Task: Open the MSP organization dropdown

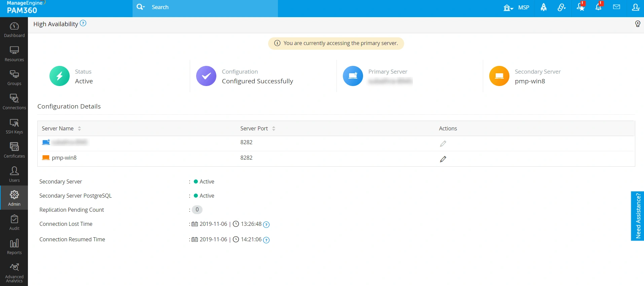Action: point(516,7)
